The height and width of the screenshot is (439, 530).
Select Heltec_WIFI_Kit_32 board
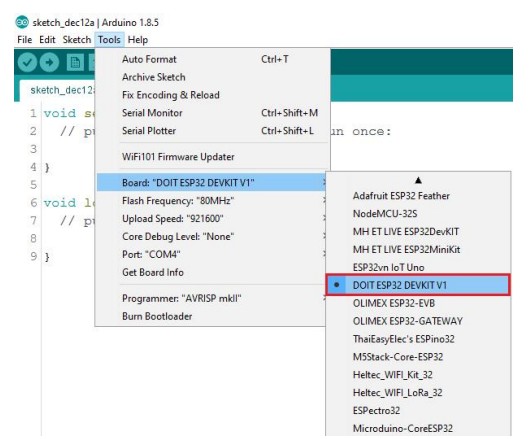[x=418, y=375]
